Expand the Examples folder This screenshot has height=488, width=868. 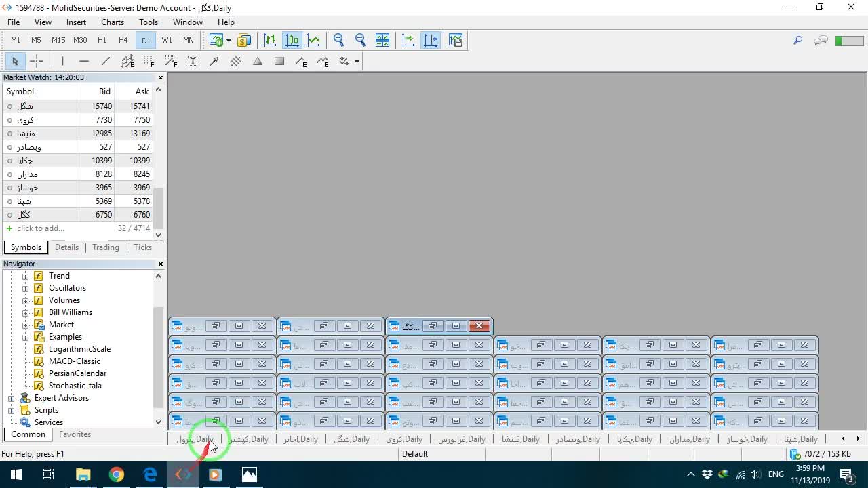tap(26, 337)
